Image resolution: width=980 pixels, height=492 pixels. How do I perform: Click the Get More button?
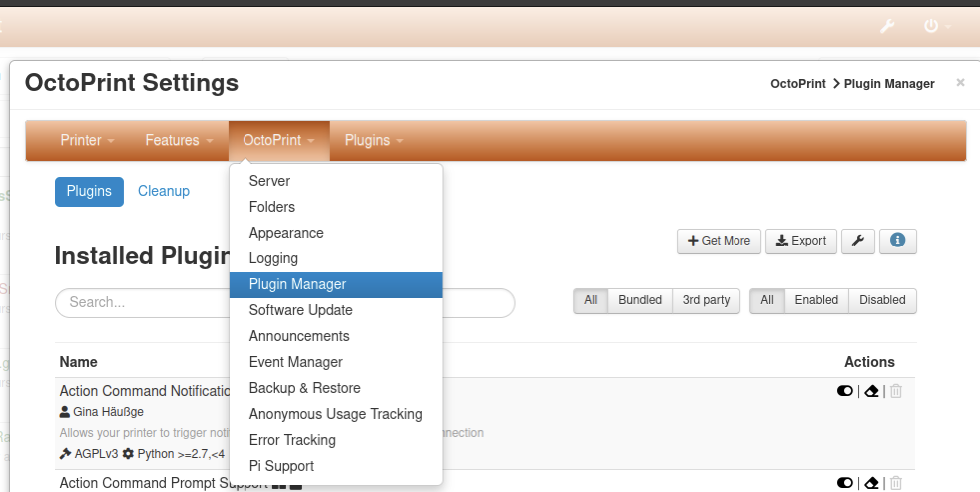click(719, 241)
